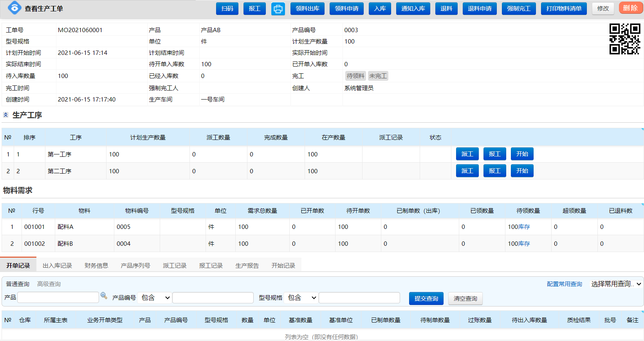Click the magnifier icon next to 产品 field
This screenshot has width=644, height=341.
104,296
